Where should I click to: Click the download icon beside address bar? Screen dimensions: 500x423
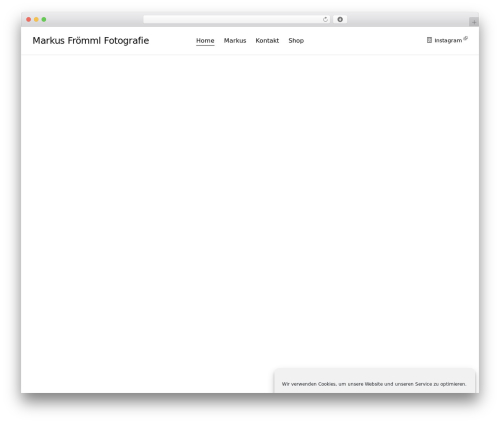340,20
